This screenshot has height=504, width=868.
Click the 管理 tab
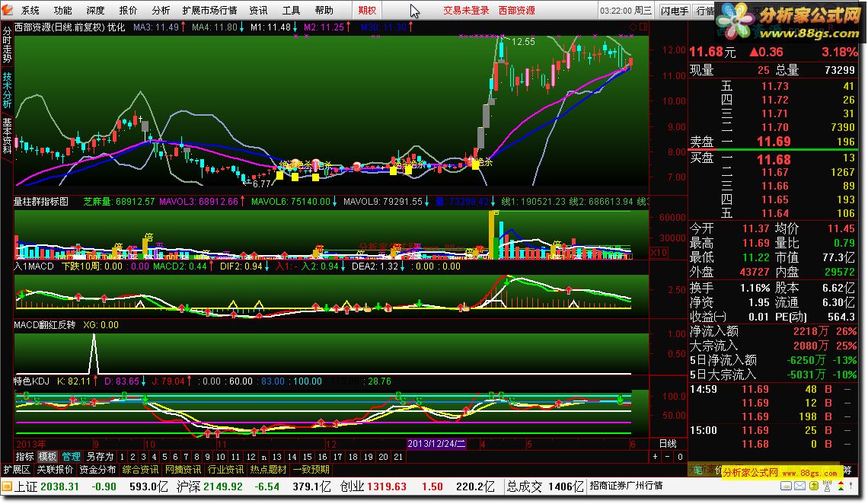tap(71, 457)
